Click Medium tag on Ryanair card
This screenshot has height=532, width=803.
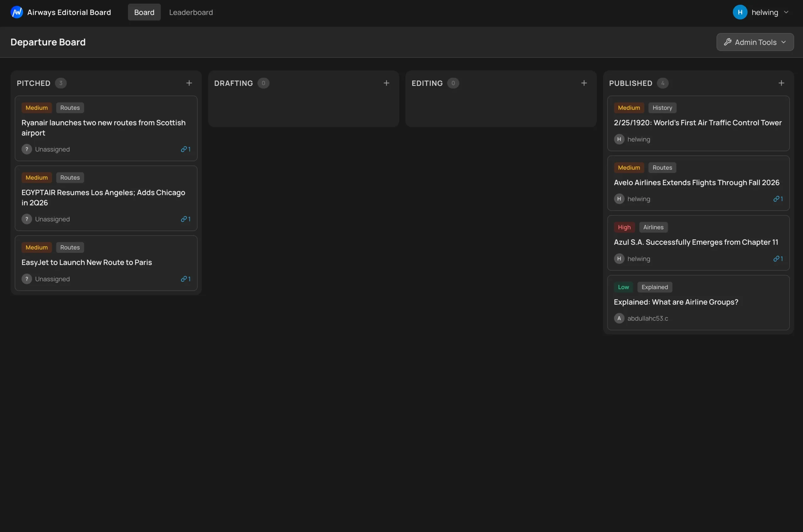point(37,108)
